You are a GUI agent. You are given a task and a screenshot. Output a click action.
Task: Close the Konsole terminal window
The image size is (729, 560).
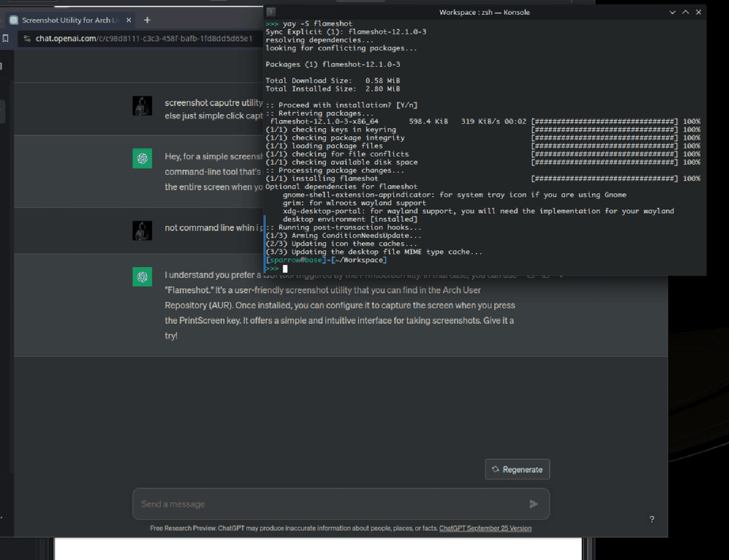(698, 12)
